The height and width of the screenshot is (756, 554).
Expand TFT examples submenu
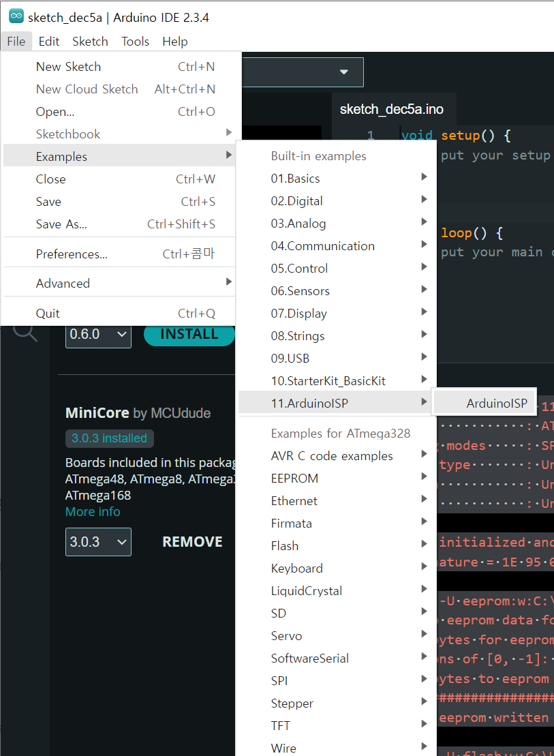[x=337, y=725]
